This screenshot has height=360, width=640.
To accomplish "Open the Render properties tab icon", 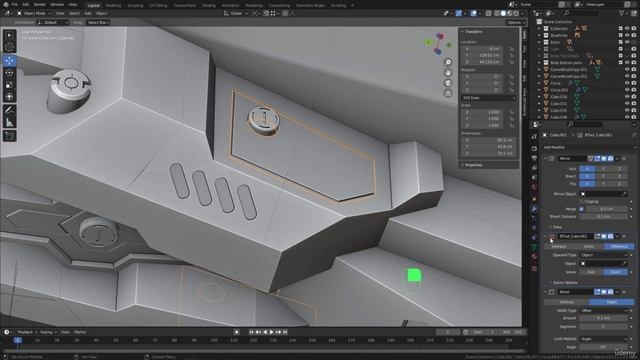I will [x=534, y=148].
